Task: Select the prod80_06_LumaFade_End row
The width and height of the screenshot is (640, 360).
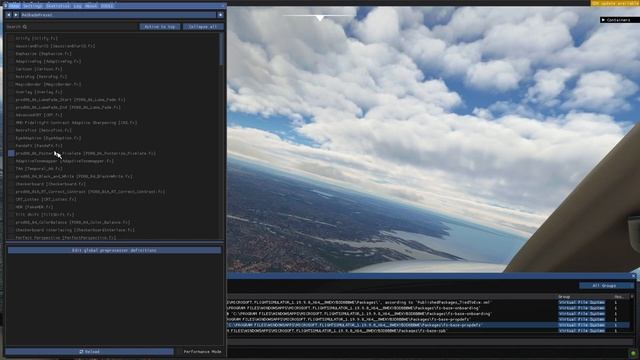Action: (x=68, y=107)
